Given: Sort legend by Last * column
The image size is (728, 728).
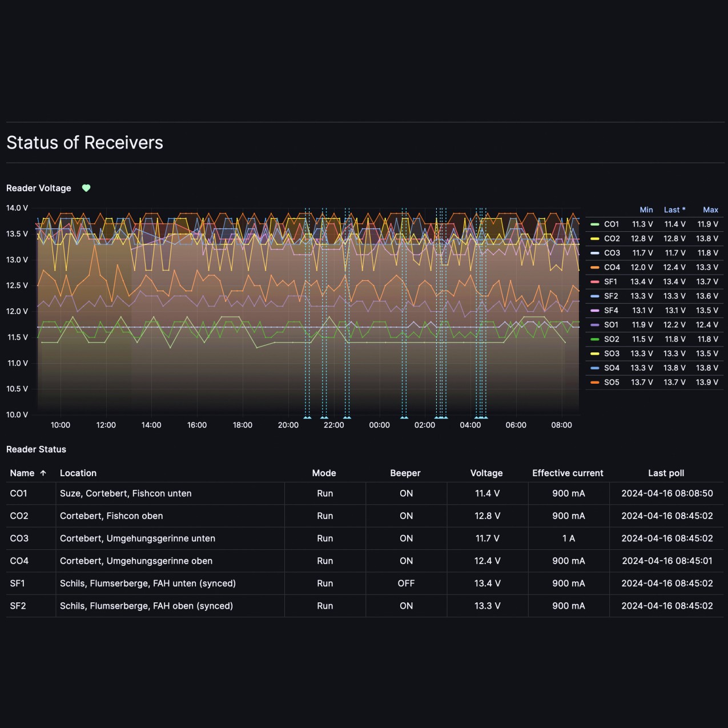Looking at the screenshot, I should coord(674,210).
